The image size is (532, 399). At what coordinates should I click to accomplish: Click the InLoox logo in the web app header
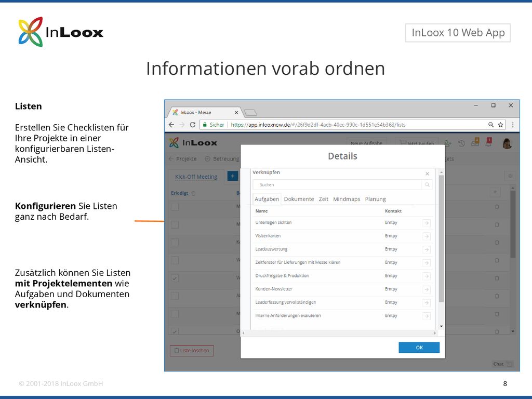193,143
